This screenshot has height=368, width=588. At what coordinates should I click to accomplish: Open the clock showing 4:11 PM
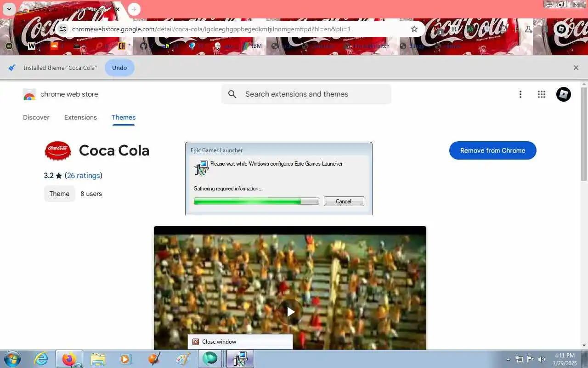[565, 359]
